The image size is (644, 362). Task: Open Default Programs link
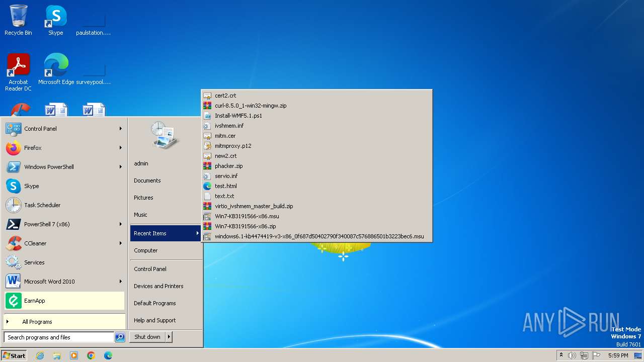[154, 303]
